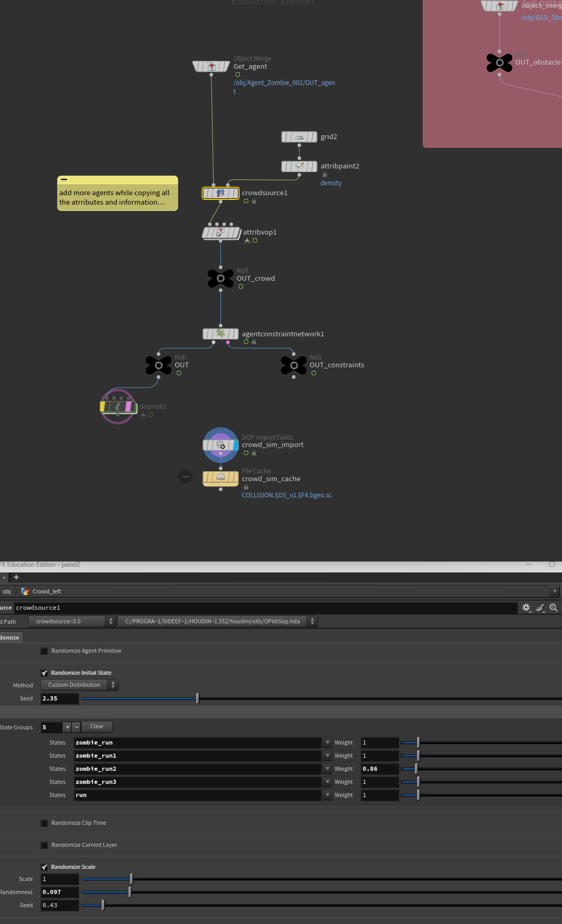
Task: Click the object_merge node in the pink network box
Action: click(500, 6)
